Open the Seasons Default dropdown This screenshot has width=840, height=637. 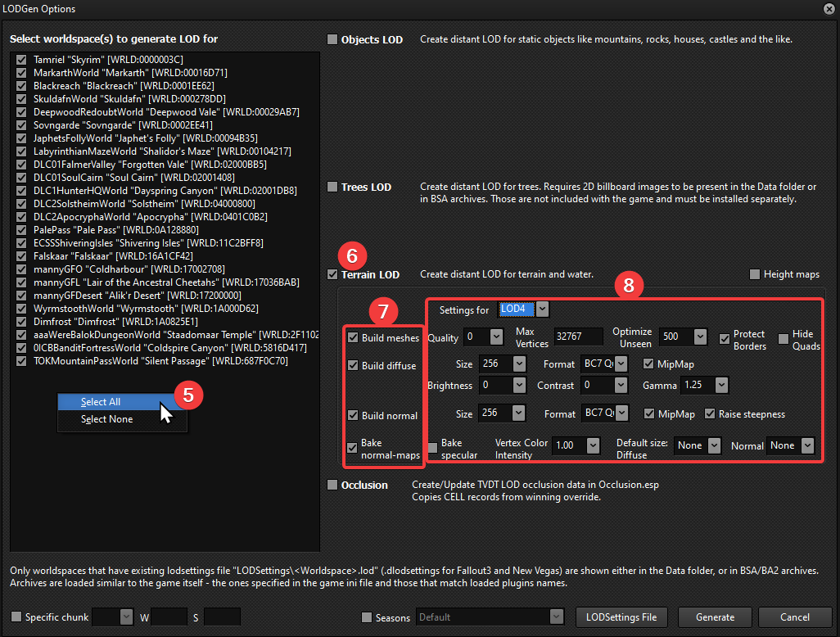click(x=557, y=617)
